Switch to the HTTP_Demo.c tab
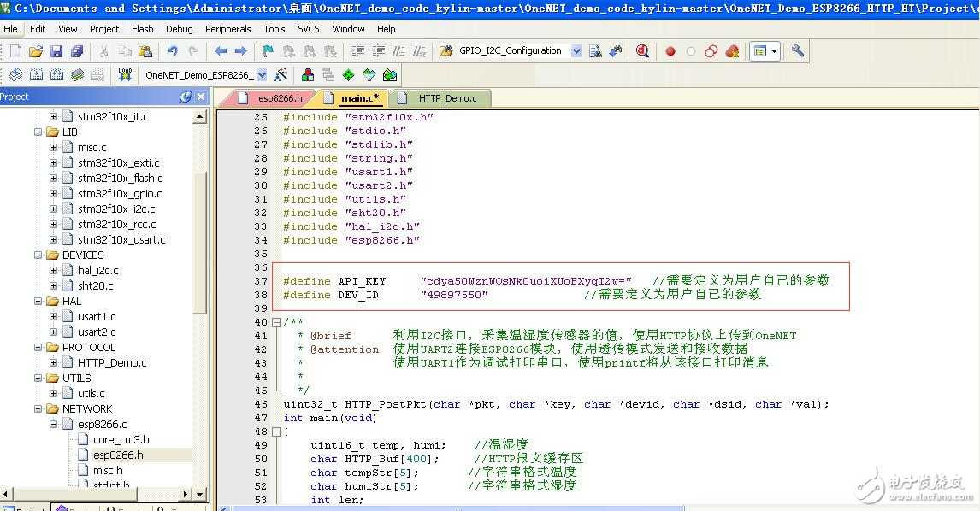The image size is (980, 511). click(447, 98)
